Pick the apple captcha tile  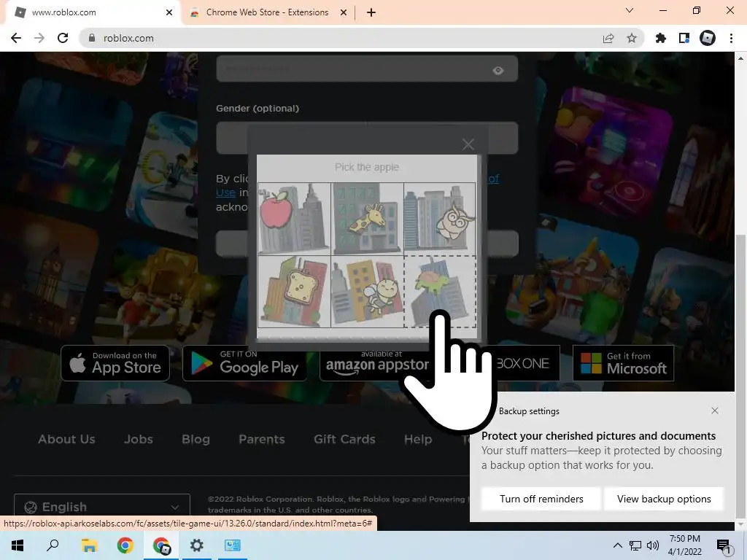(294, 219)
